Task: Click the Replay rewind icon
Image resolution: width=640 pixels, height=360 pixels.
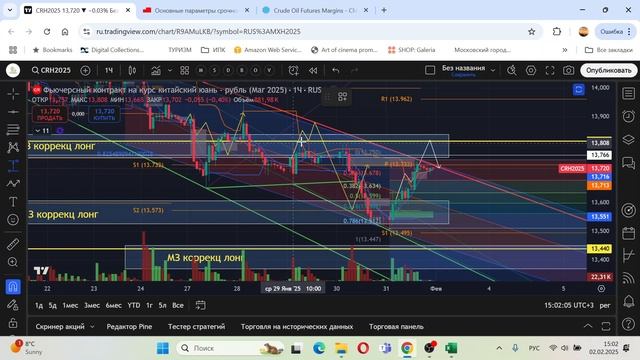Action: click(x=313, y=71)
